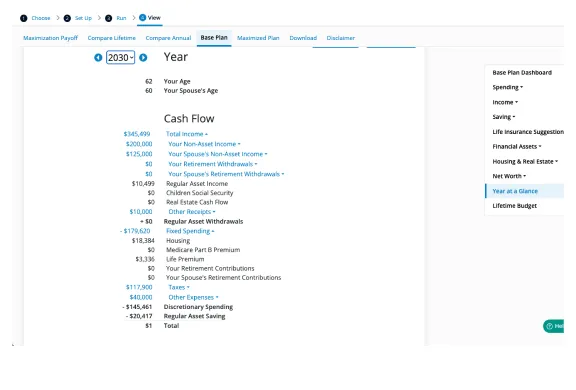Expand Other Receipts details
Screen dimensions: 576x390
pyautogui.click(x=192, y=212)
